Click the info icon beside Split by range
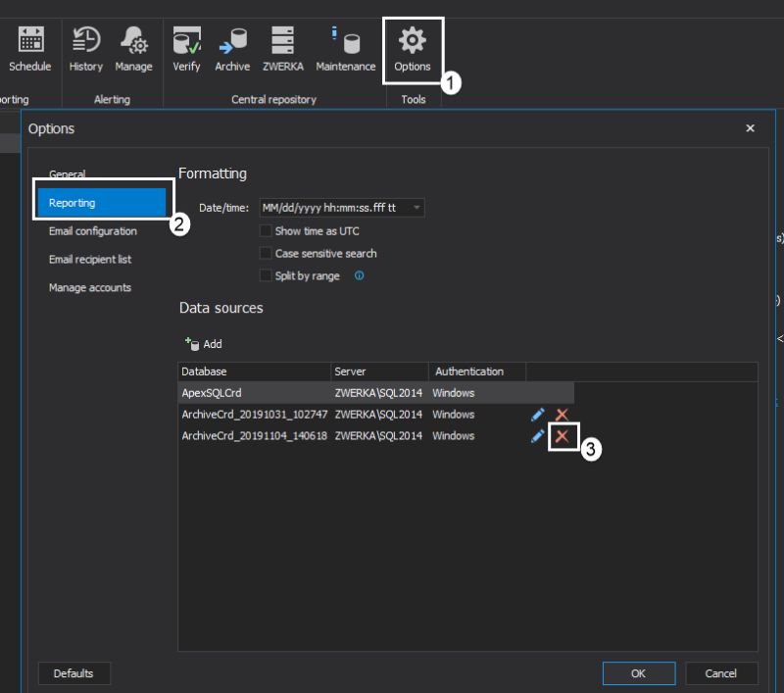This screenshot has width=784, height=693. click(358, 275)
